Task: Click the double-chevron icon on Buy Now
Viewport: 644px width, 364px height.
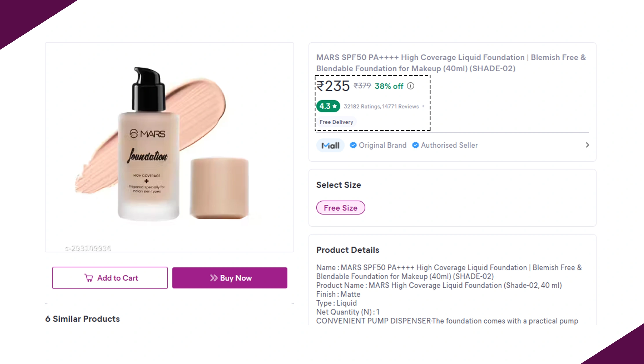Action: 214,278
